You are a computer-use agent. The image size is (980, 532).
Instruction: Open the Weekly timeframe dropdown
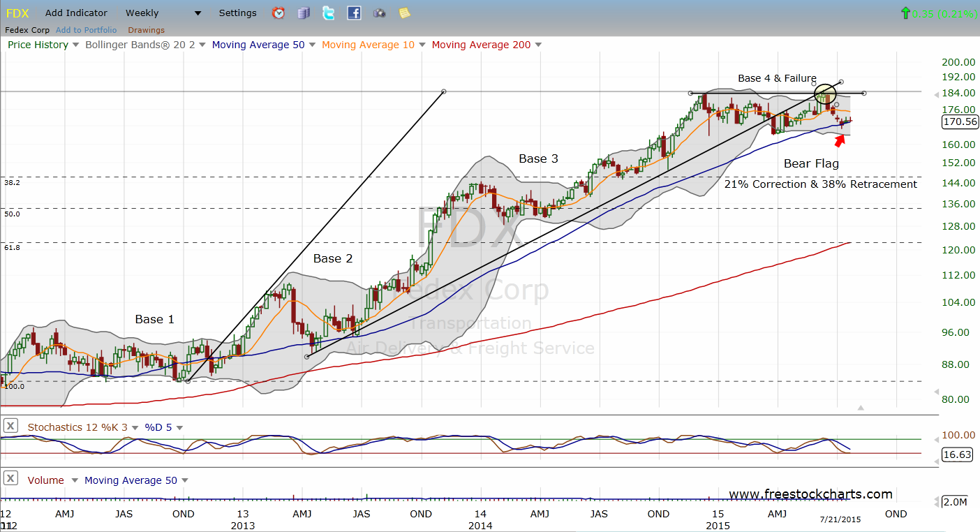pos(163,13)
